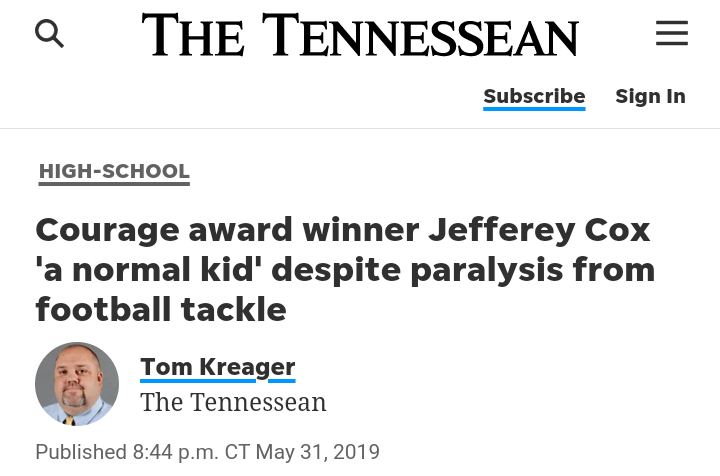
Task: Select the Tom Kreager byline name
Action: tap(217, 367)
